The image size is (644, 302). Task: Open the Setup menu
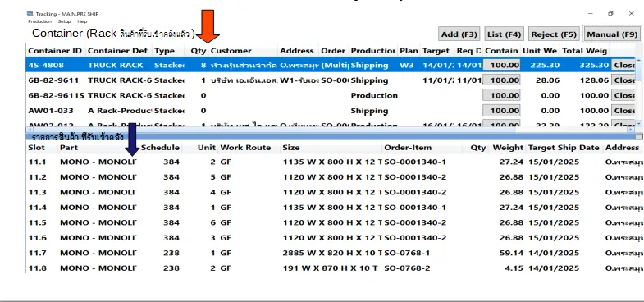pyautogui.click(x=64, y=21)
